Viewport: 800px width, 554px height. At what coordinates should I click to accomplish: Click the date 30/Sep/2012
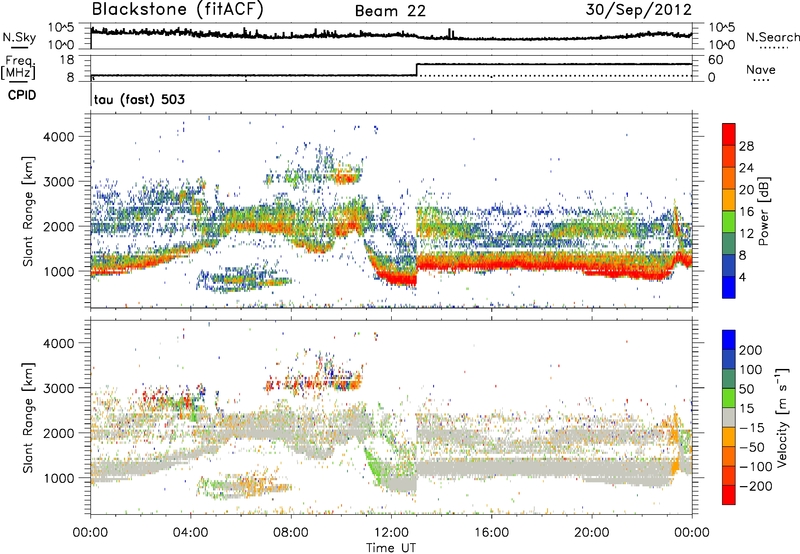click(x=638, y=10)
